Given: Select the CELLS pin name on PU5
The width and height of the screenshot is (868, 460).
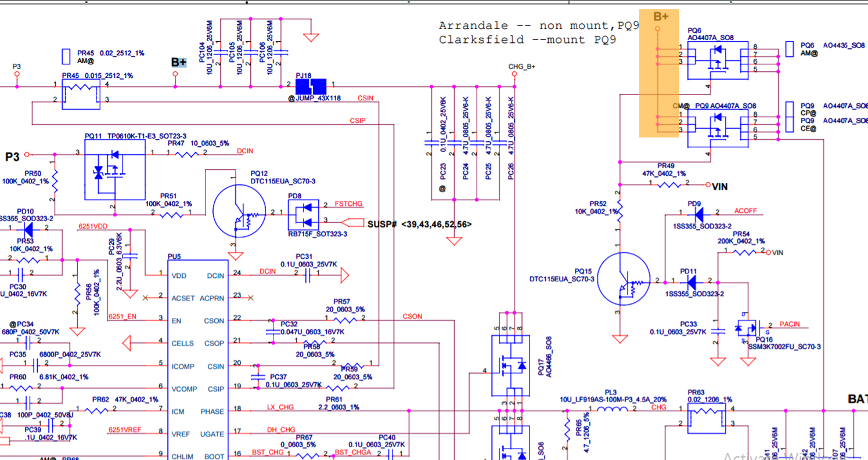Looking at the screenshot, I should [183, 343].
